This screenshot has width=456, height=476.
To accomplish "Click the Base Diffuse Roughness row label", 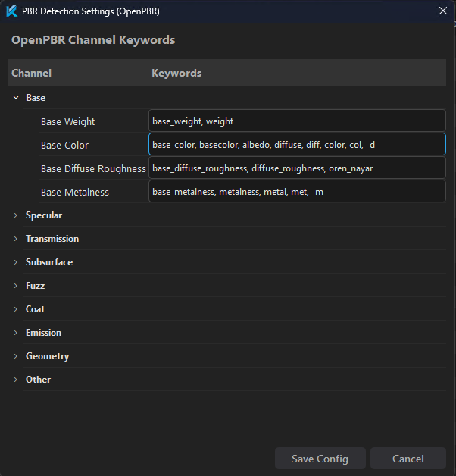I will click(x=93, y=168).
